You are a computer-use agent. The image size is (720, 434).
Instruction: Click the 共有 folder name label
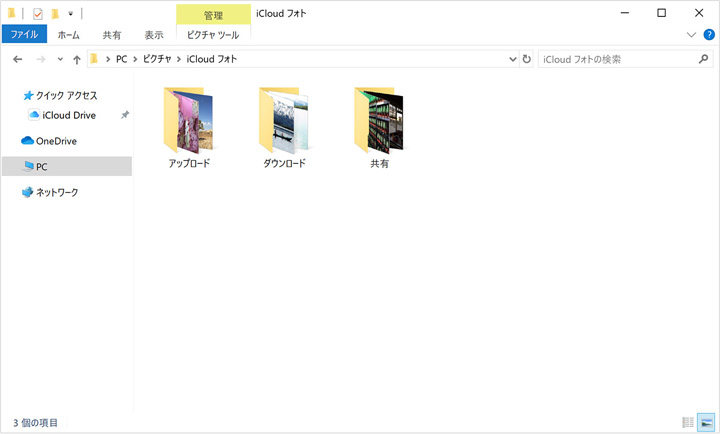[379, 163]
